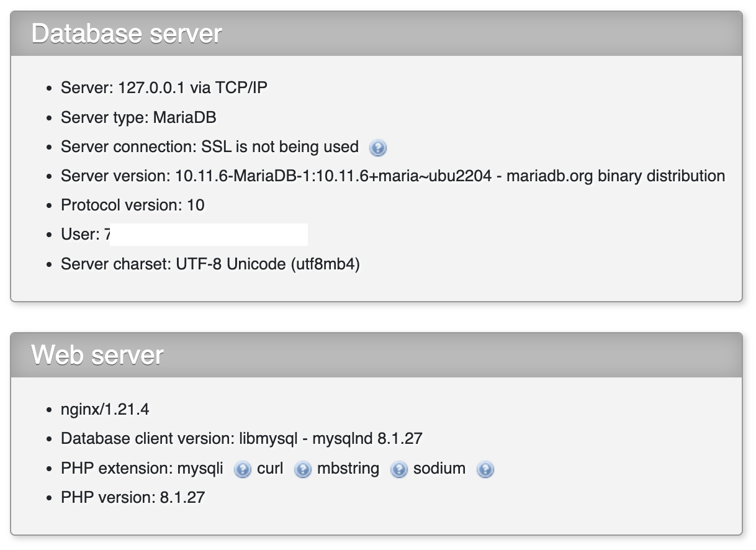Click the 'SSL is not being used' text
Screen dimensions: 756x550
(280, 147)
